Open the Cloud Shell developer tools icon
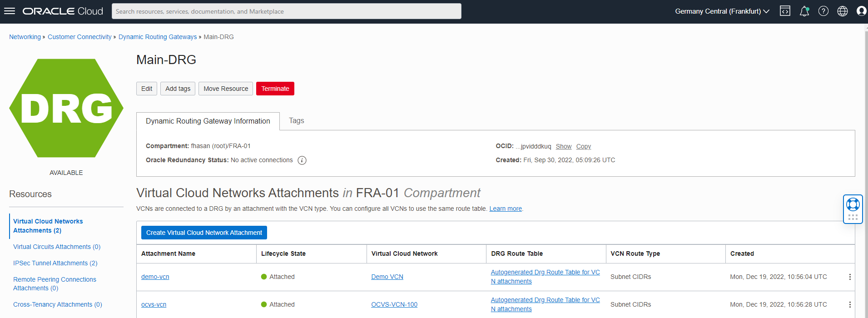This screenshot has width=868, height=318. coord(785,11)
